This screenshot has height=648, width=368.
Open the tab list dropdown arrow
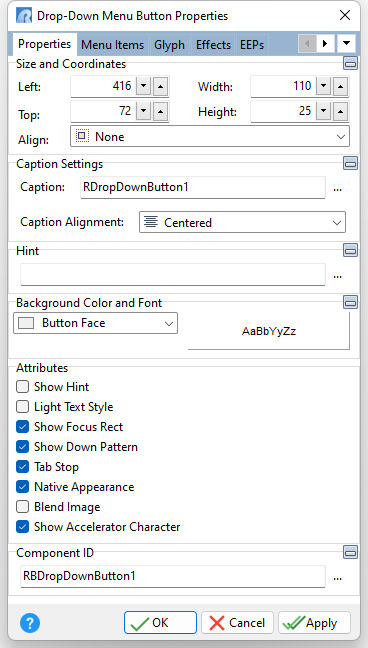[346, 43]
